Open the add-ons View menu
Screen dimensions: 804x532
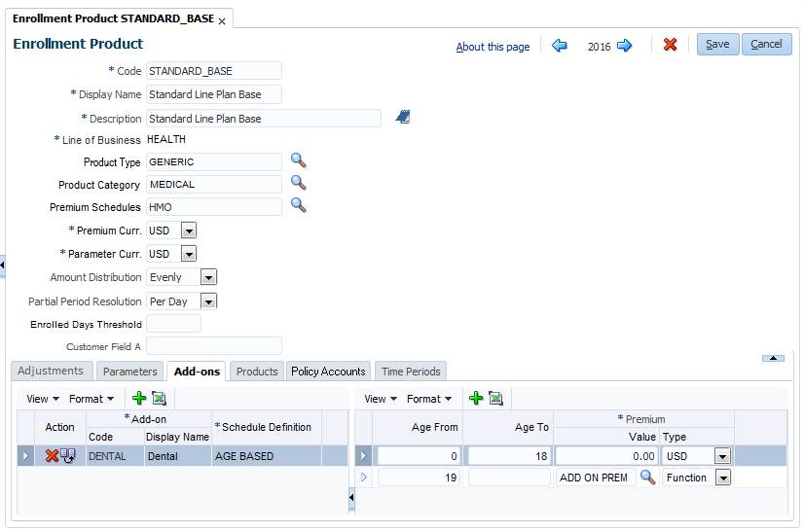click(x=43, y=399)
